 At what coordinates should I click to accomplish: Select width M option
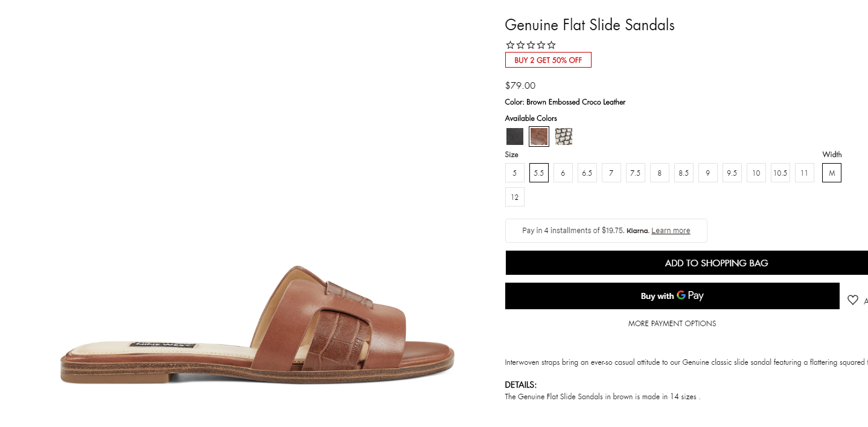click(x=832, y=173)
